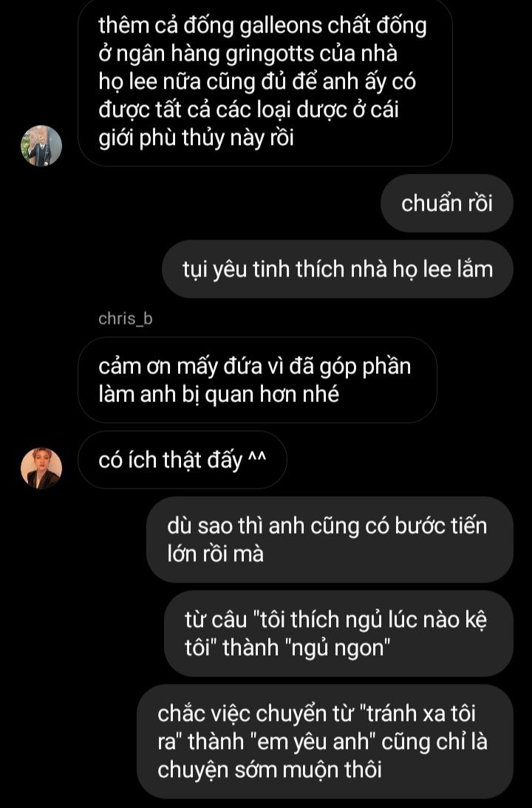The image size is (532, 808).
Task: Click 'giới phù thủy này rồi' line of first message
Action: click(x=196, y=138)
